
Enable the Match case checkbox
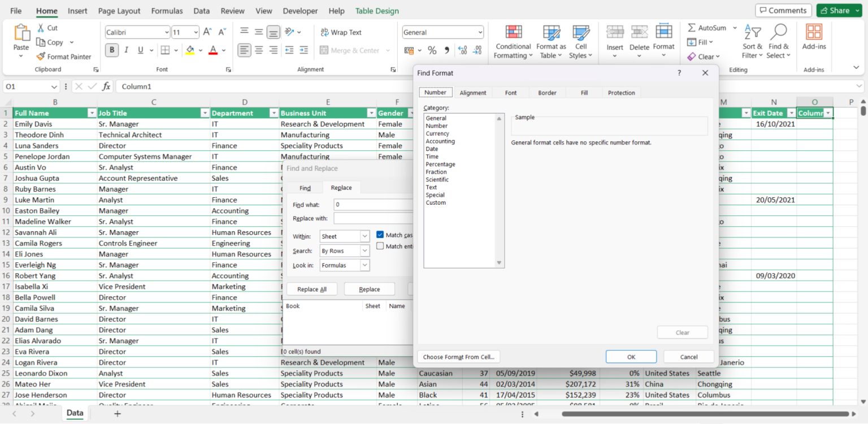(380, 235)
